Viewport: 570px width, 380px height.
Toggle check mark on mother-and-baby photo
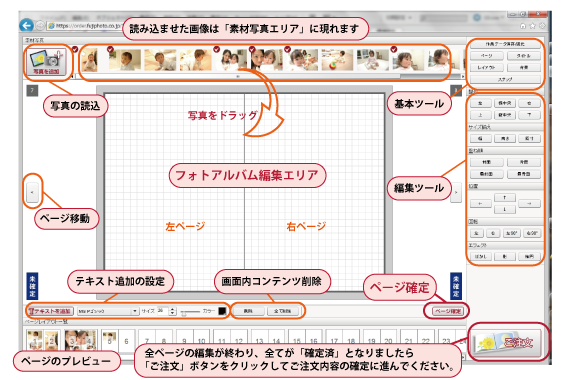(217, 49)
